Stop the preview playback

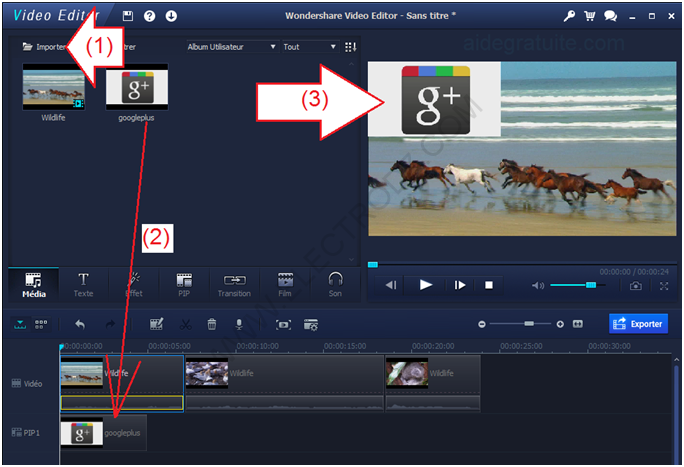coord(489,285)
